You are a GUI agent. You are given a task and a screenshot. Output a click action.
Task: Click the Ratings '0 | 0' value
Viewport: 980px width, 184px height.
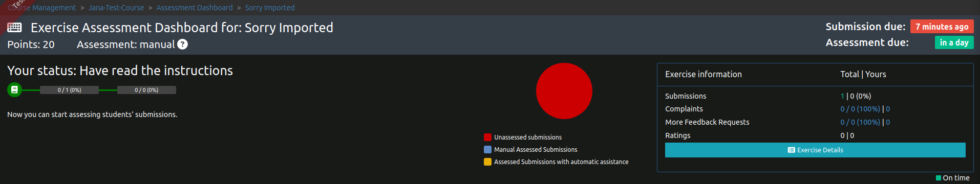847,135
